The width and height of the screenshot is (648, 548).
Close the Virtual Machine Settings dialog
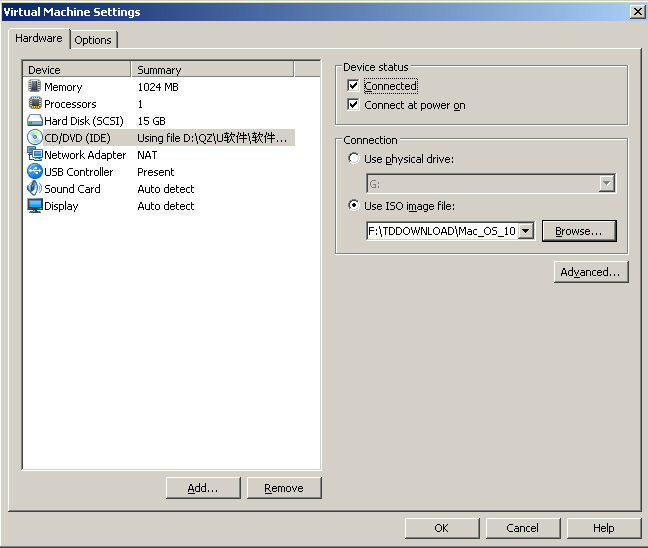point(638,12)
